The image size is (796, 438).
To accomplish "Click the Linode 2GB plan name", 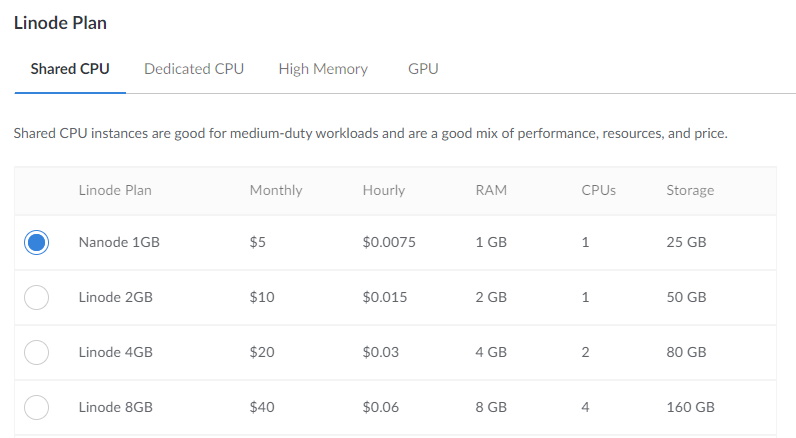I will 116,297.
